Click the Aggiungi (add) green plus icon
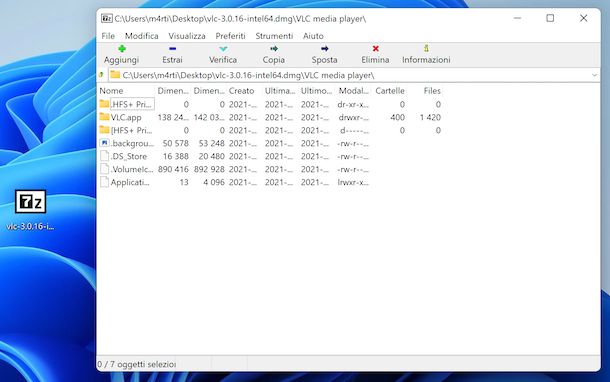The height and width of the screenshot is (382, 610). pos(122,49)
